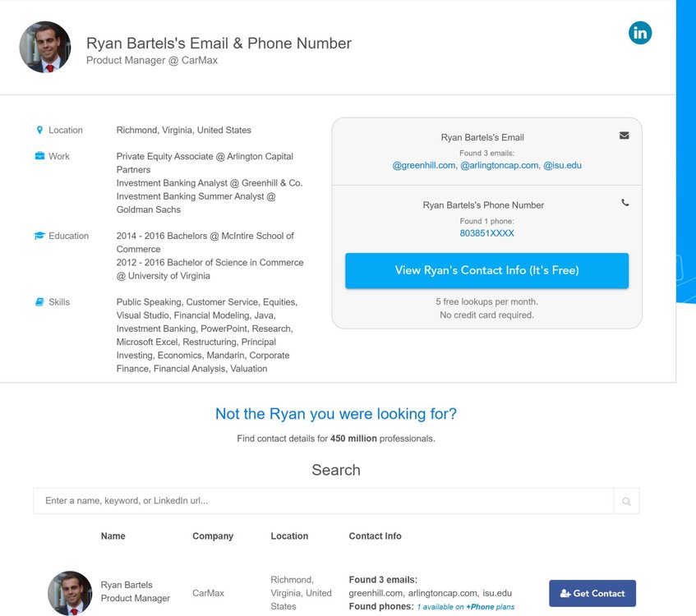Image resolution: width=696 pixels, height=616 pixels.
Task: Open the @greenhill.com email link
Action: [x=424, y=165]
